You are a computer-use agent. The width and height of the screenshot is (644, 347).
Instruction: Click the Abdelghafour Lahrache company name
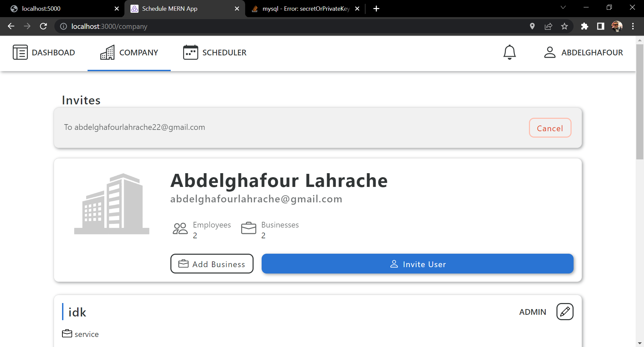[x=279, y=180]
